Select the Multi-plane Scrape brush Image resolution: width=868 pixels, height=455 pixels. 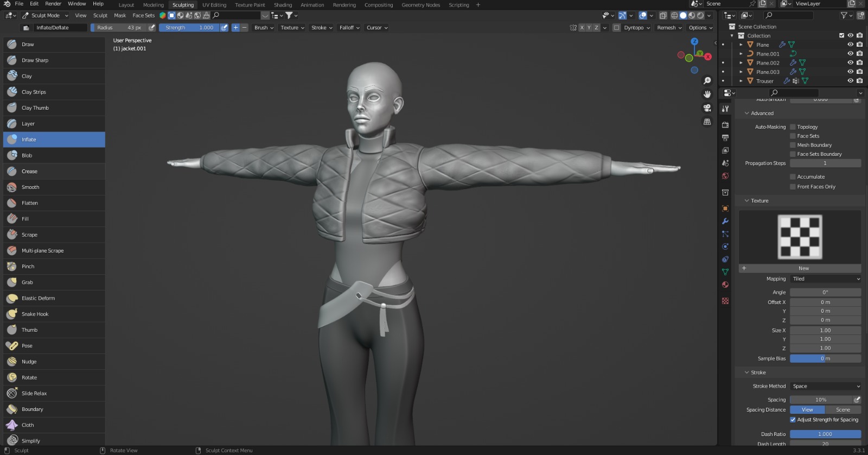click(x=54, y=250)
